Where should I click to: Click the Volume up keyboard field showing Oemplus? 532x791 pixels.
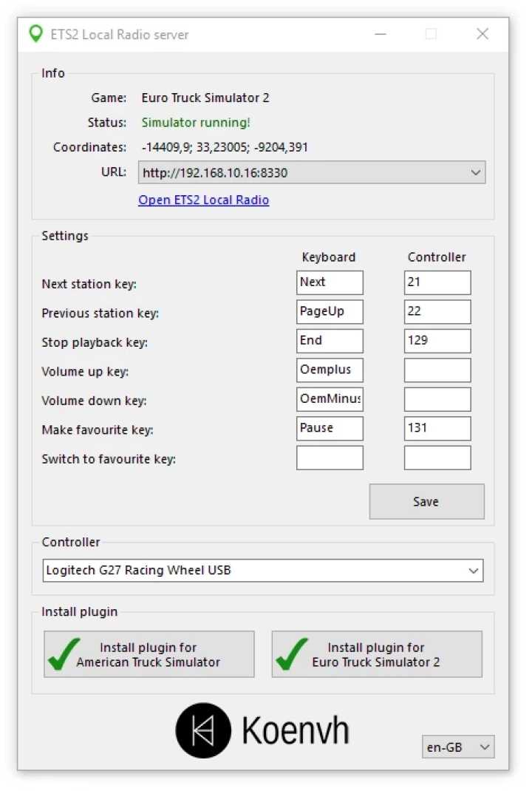(329, 370)
